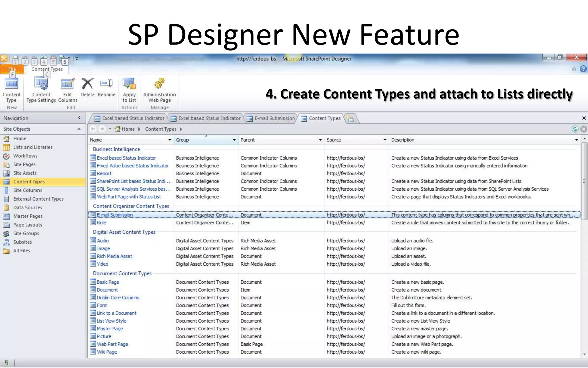The image size is (588, 368).
Task: Open Link to a Document content type
Action: pos(117,313)
